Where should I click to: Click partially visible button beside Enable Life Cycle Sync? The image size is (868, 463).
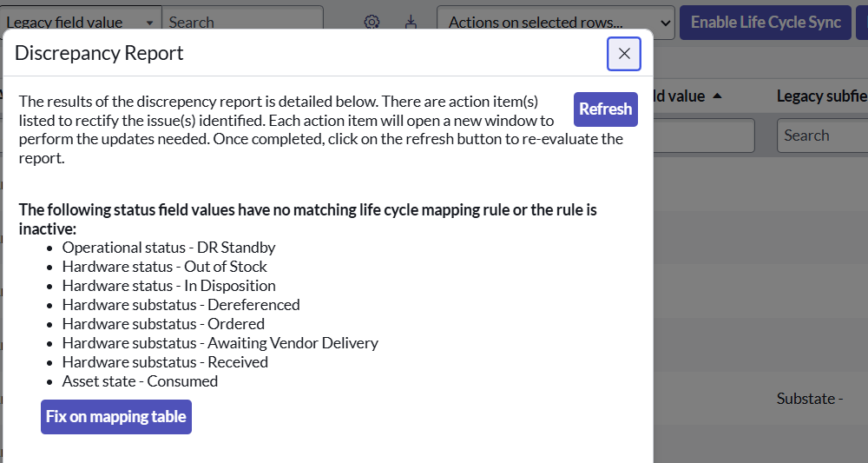(x=862, y=23)
